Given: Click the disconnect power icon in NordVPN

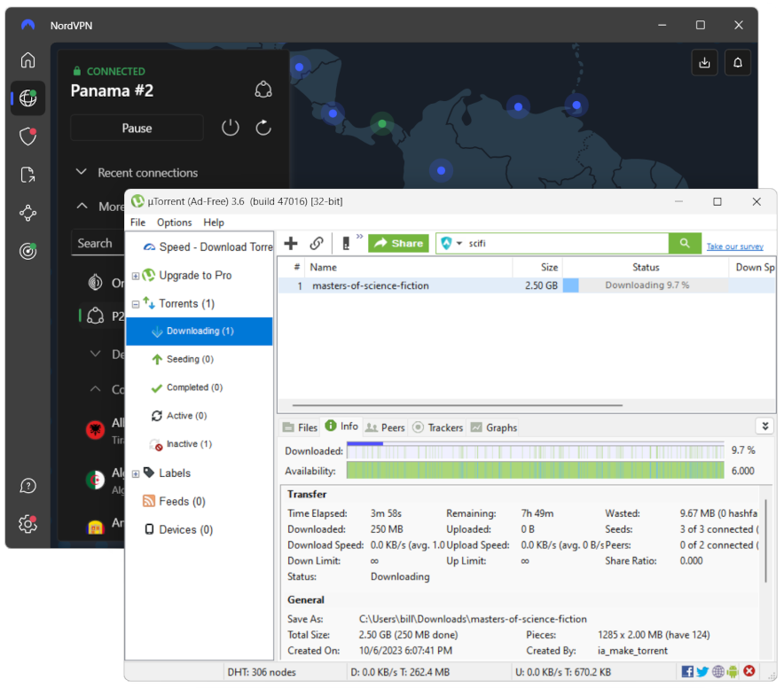Looking at the screenshot, I should point(231,128).
